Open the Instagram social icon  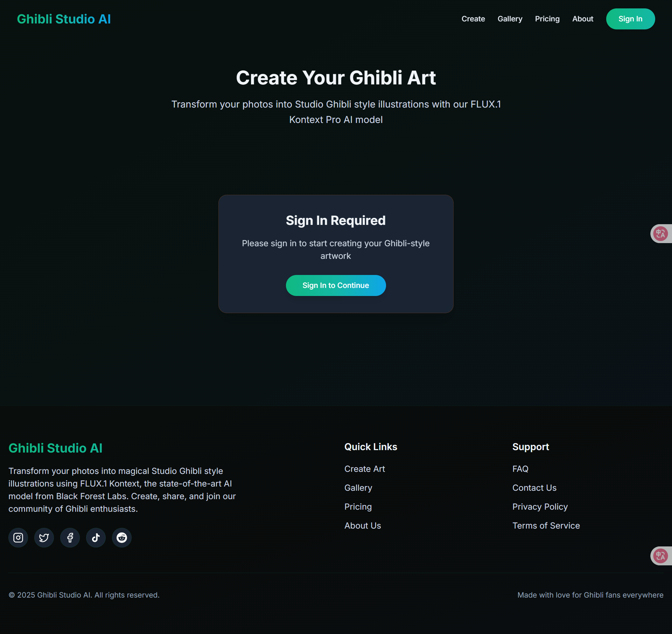18,537
